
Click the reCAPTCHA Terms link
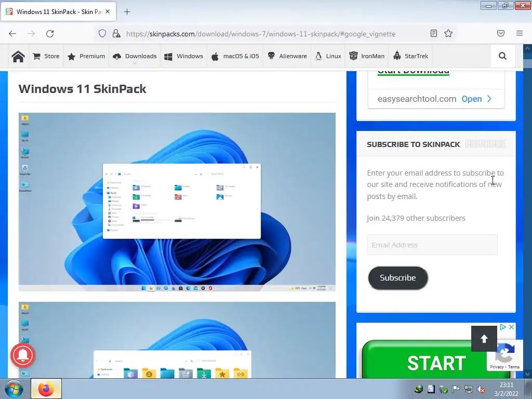pos(514,367)
